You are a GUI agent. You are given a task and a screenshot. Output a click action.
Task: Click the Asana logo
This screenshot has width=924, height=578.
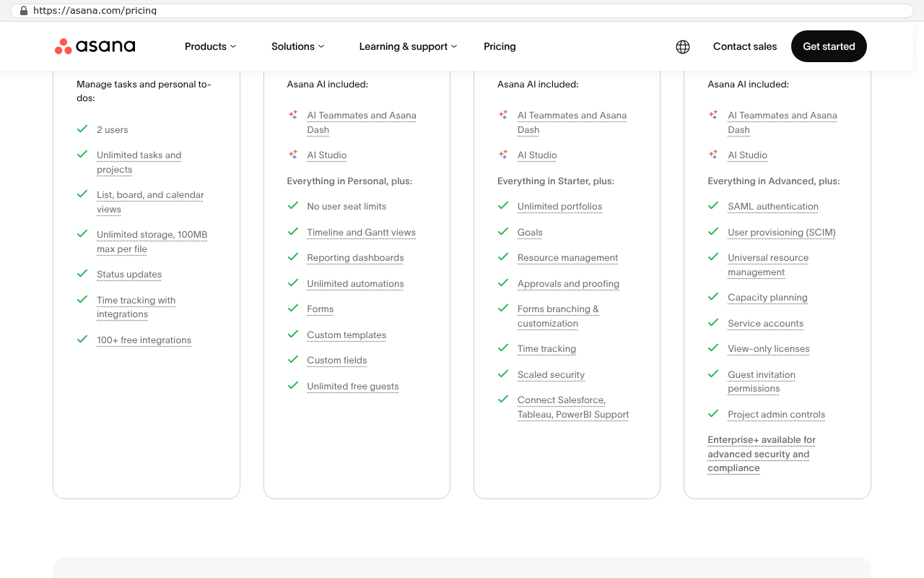point(95,46)
